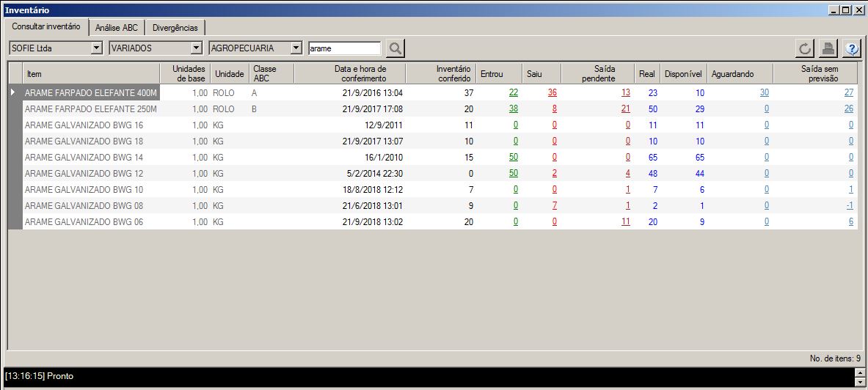This screenshot has height=390, width=868.
Task: Open help with the question mark icon
Action: click(851, 48)
